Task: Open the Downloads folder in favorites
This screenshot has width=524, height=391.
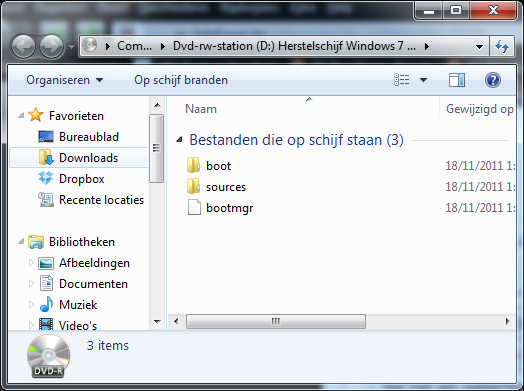Action: 88,158
